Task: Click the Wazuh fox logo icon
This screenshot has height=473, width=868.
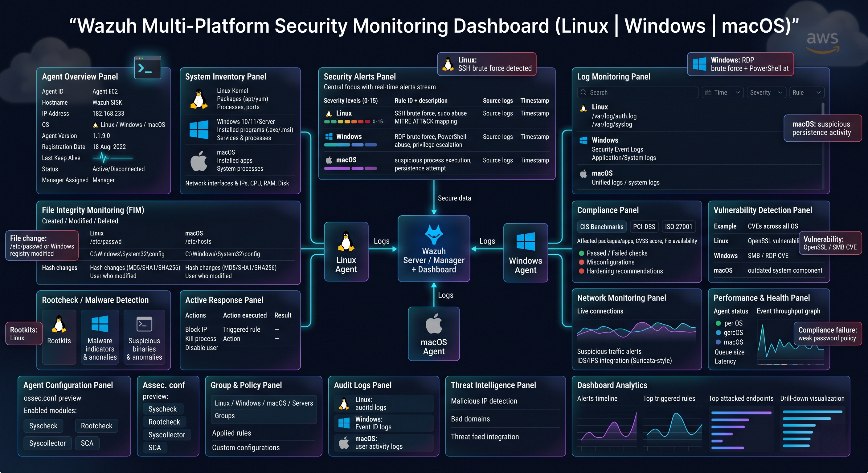Action: 434,234
